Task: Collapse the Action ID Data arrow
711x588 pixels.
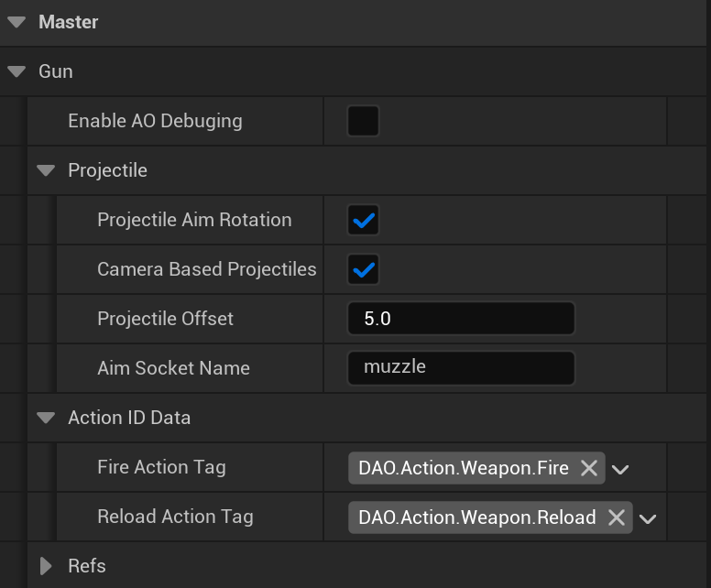Action: coord(46,418)
